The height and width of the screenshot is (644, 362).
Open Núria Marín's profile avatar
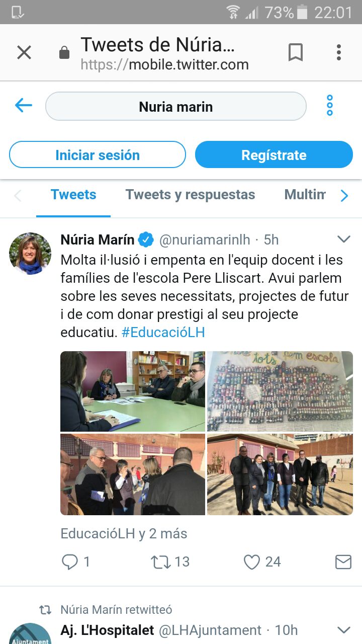tap(30, 254)
